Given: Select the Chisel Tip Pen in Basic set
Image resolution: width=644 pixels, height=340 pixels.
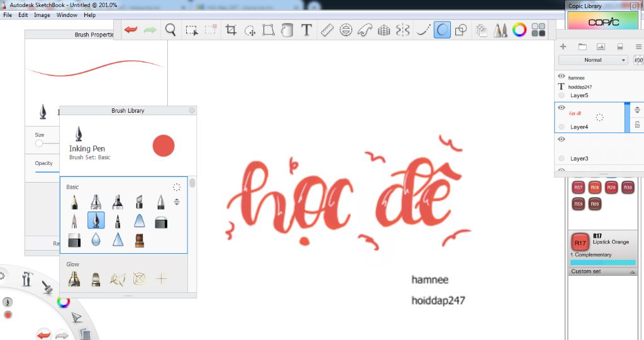Looking at the screenshot, I should 139,201.
